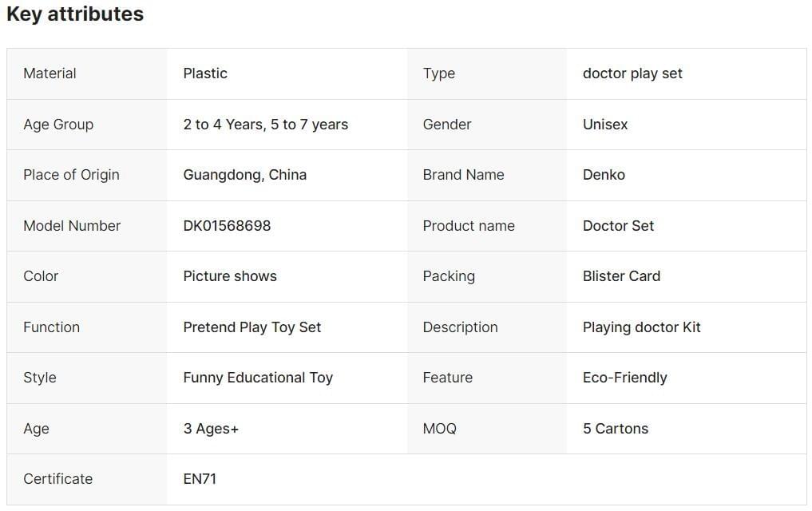
Task: Select the "3 Ages+" age value
Action: click(211, 429)
